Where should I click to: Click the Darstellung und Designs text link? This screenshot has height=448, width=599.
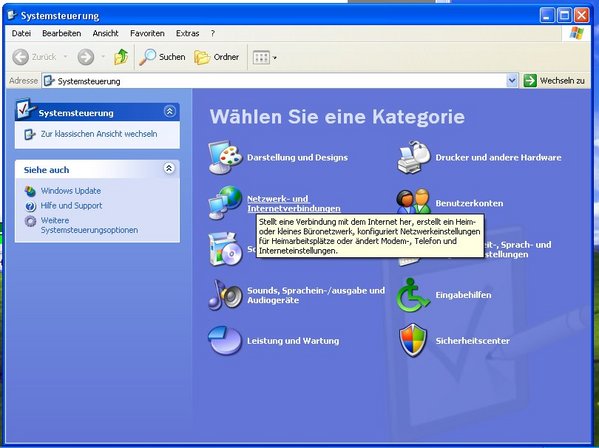(297, 157)
